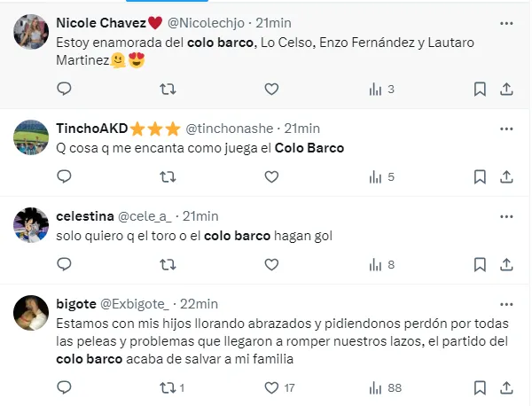Retweet celestina's tweet
The width and height of the screenshot is (532, 406).
pos(167,264)
